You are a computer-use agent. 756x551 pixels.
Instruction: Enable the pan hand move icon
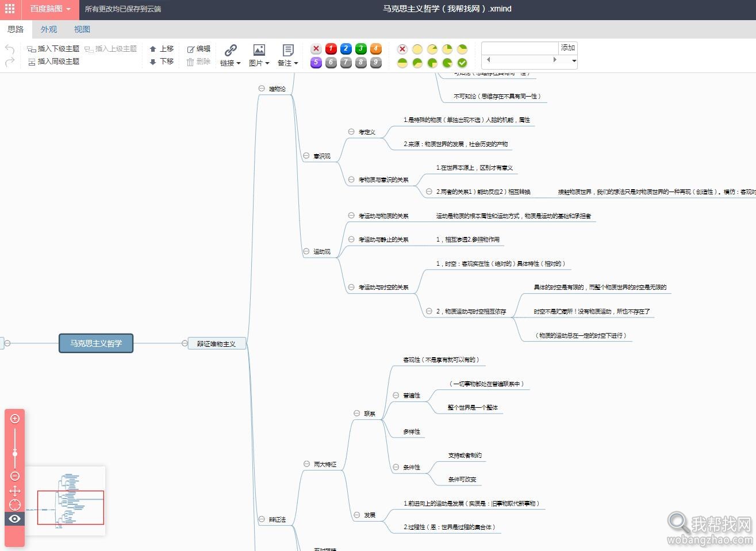pos(15,491)
